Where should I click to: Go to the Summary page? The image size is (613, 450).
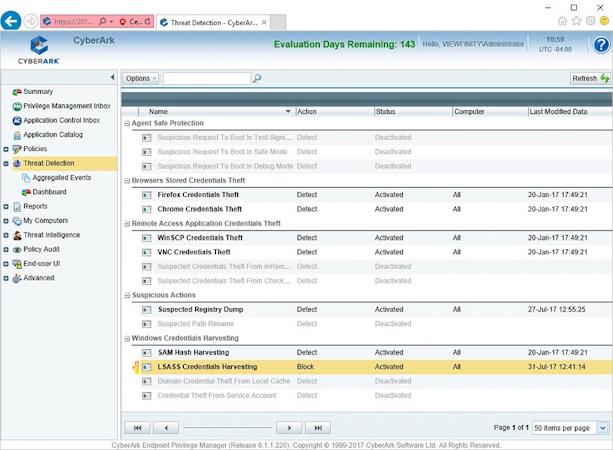click(x=37, y=91)
